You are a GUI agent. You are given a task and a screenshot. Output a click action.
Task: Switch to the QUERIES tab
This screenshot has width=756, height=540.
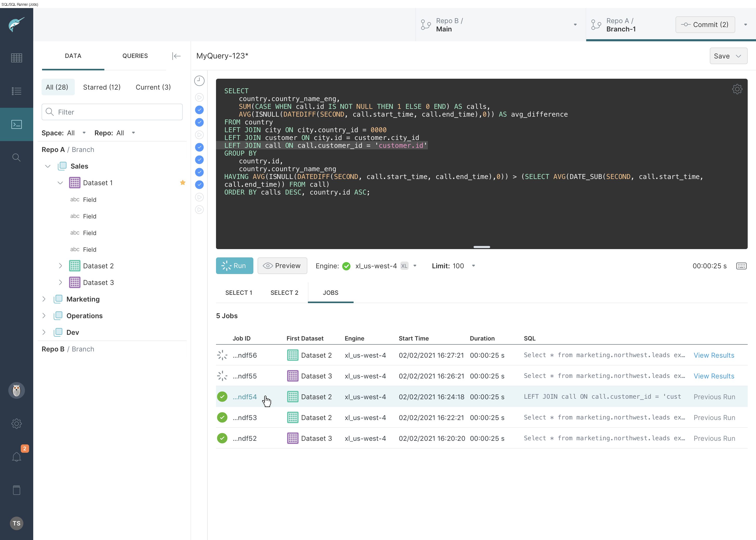pyautogui.click(x=135, y=56)
